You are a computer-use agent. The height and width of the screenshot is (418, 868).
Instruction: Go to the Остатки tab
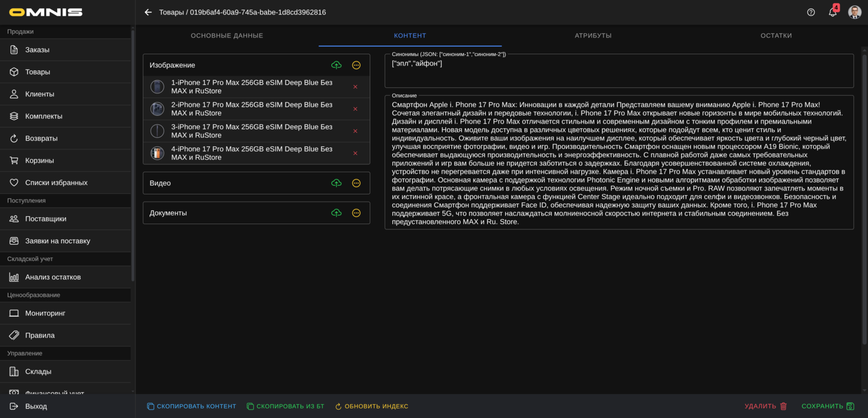pyautogui.click(x=776, y=36)
